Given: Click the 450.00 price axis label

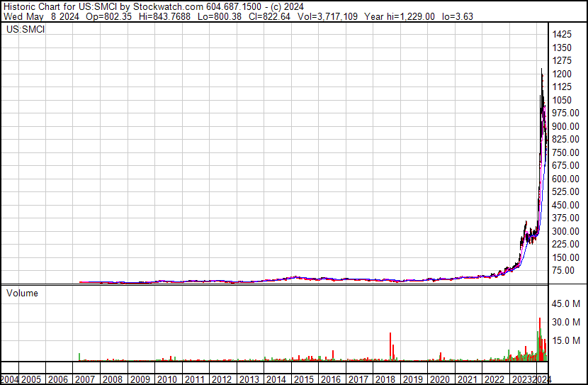Looking at the screenshot, I should pyautogui.click(x=565, y=205).
